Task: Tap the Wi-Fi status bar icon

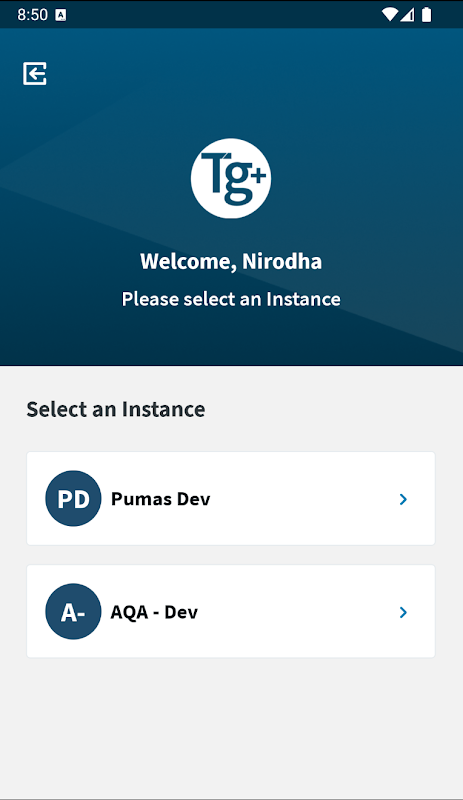Action: tap(389, 15)
